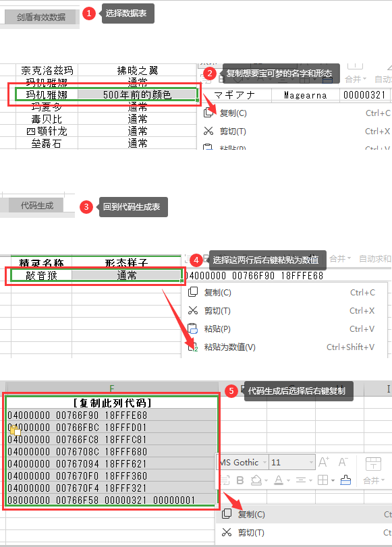Select the 形态样子 header cell

pos(126,262)
